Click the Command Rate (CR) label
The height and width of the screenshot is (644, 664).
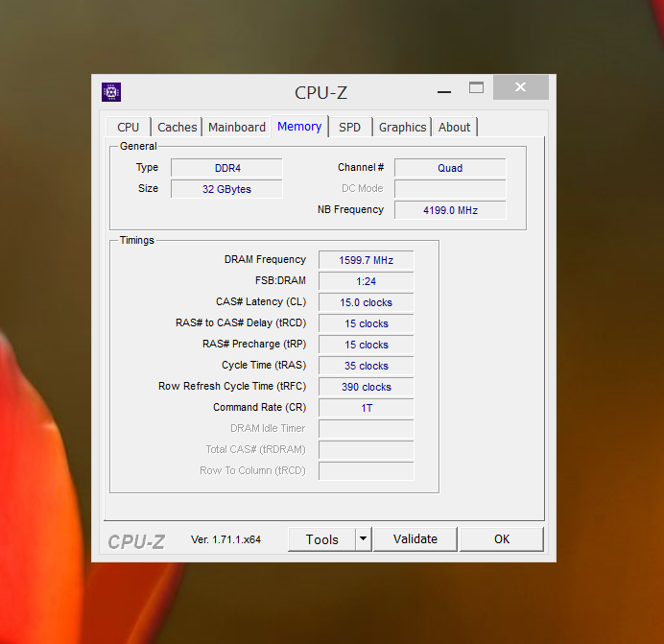(260, 407)
